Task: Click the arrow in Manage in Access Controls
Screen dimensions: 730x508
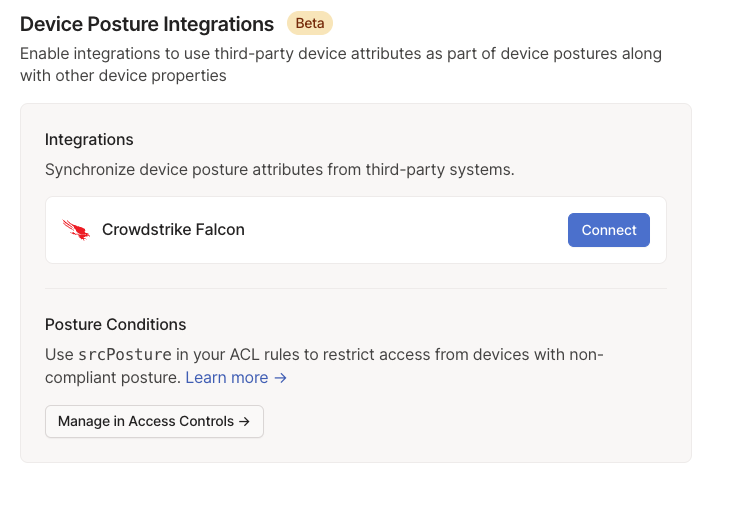Action: [244, 422]
